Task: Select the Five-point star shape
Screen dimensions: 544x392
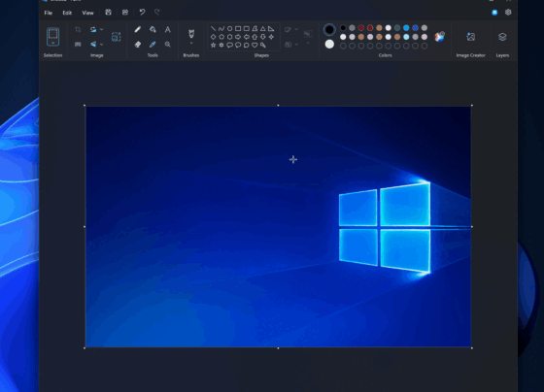Action: tap(213, 45)
